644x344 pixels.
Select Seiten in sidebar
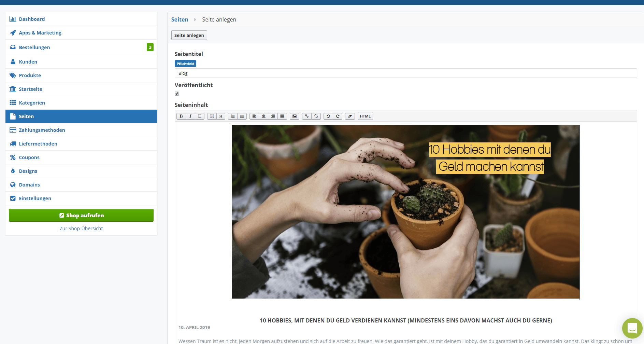(81, 116)
